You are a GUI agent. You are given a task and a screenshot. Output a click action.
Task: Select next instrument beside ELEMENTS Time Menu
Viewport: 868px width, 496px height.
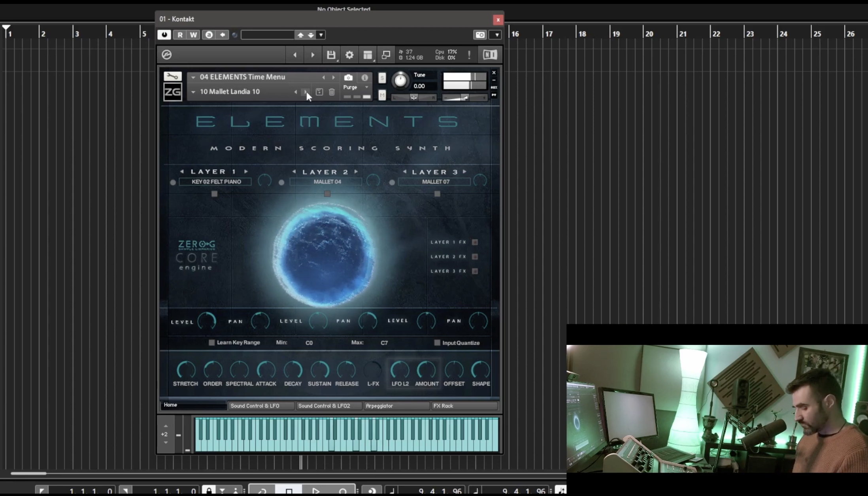[334, 78]
